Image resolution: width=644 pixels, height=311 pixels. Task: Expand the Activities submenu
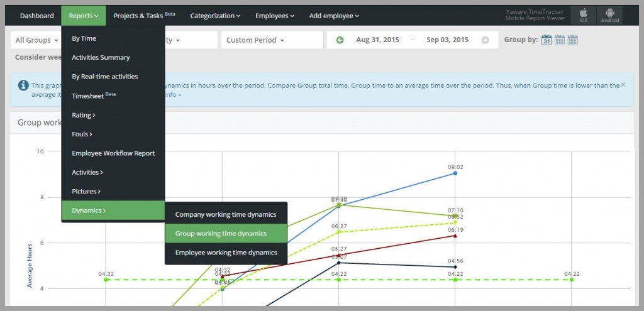click(113, 172)
